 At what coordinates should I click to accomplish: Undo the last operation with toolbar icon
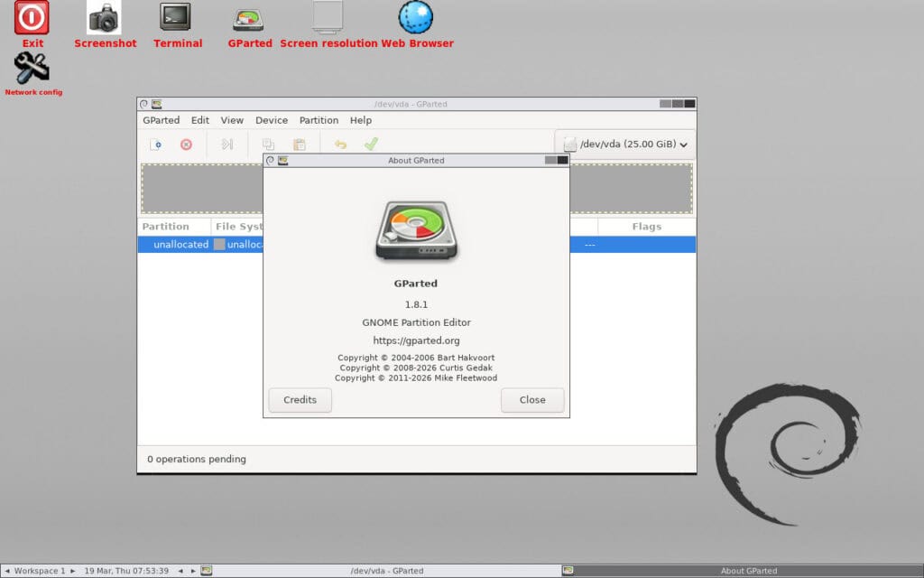click(340, 144)
